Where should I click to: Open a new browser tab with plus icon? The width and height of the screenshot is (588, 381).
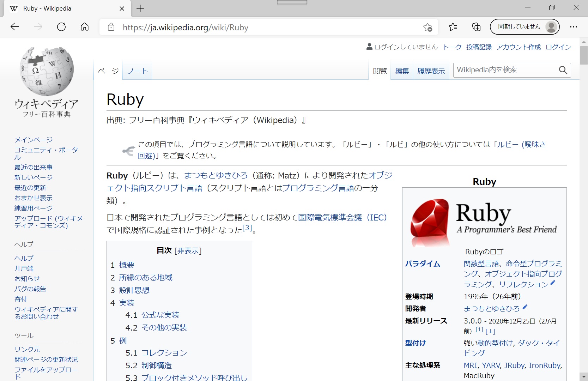(140, 8)
